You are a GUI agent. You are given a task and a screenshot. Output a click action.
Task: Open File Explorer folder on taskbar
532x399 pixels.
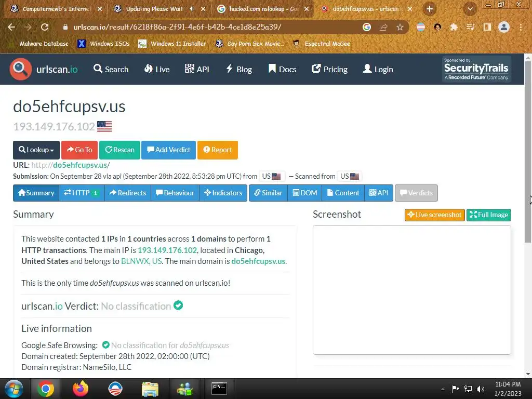(150, 389)
